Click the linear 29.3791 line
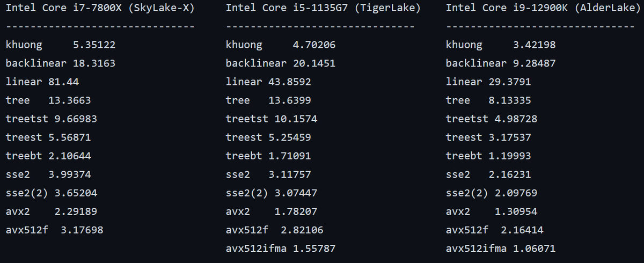The width and height of the screenshot is (644, 263). (488, 82)
